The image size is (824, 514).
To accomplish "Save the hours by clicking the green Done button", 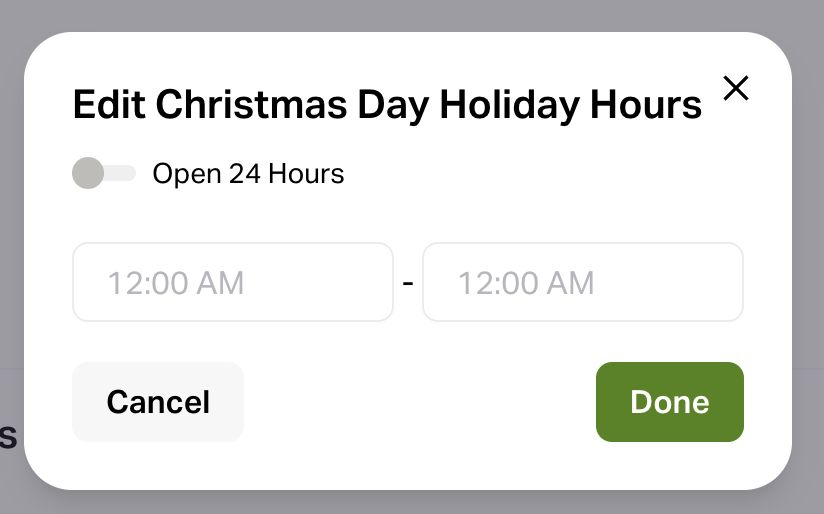I will pyautogui.click(x=670, y=402).
